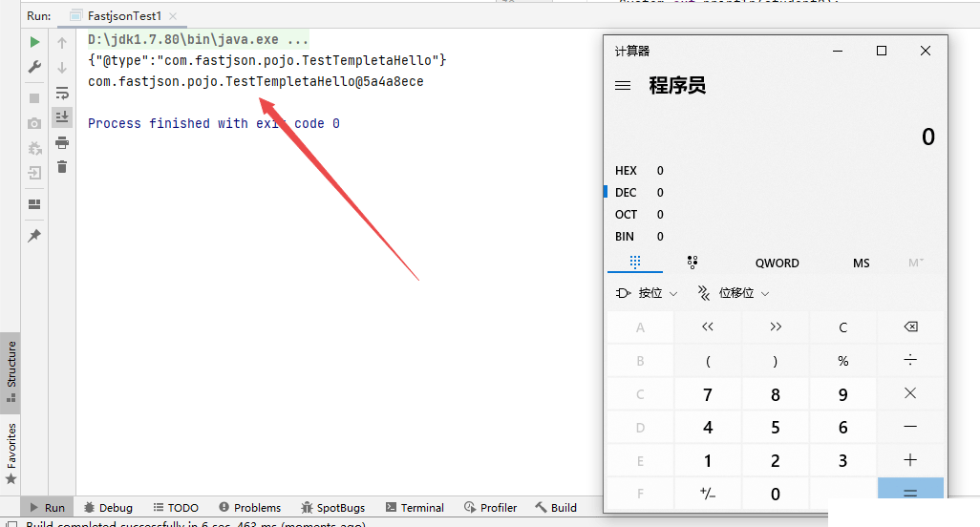This screenshot has height=527, width=980.
Task: Click the calculator plus key
Action: click(910, 460)
